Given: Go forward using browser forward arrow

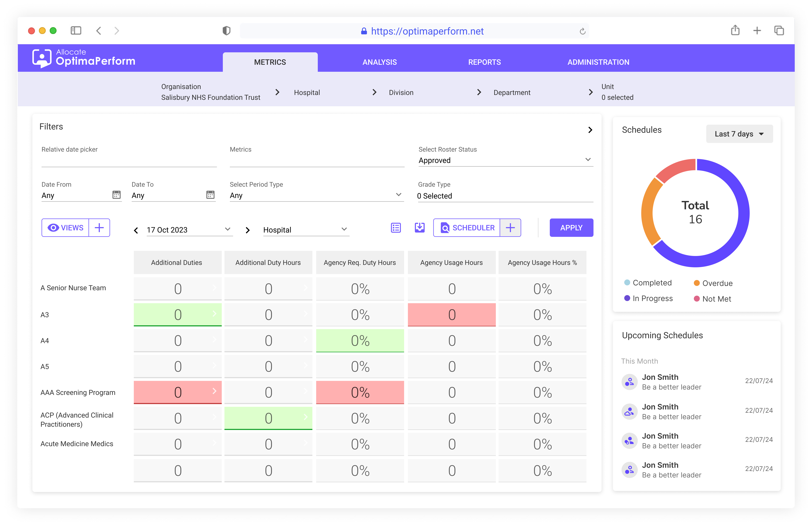Looking at the screenshot, I should (x=117, y=31).
